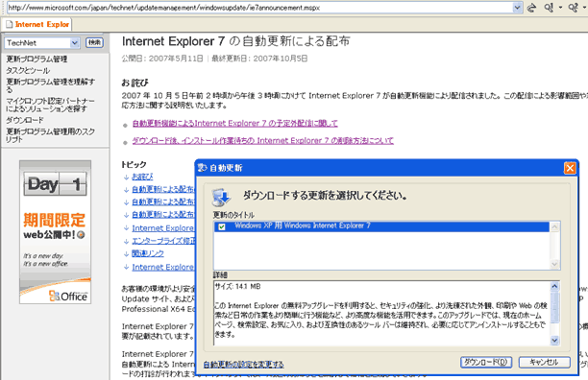Click the 検索 search button
Image resolution: width=588 pixels, height=380 pixels.
94,42
